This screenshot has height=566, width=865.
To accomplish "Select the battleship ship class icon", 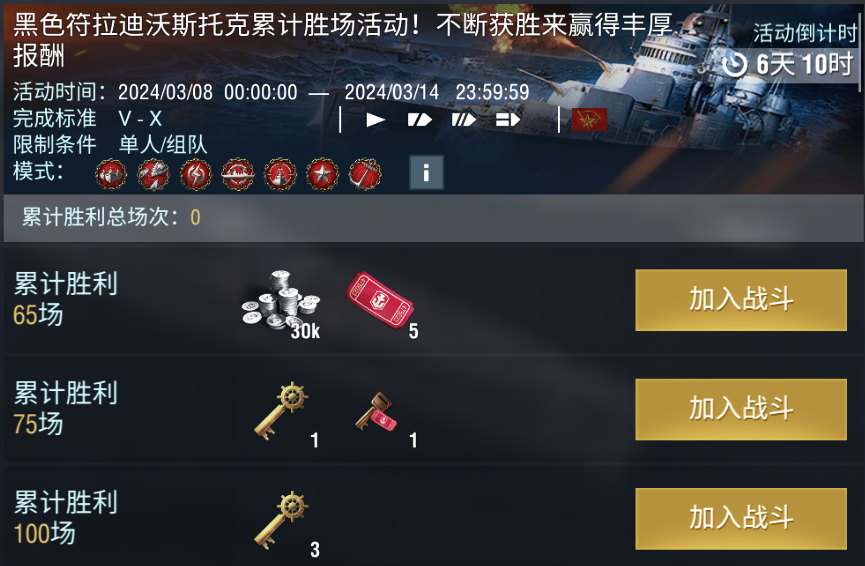I will (463, 120).
